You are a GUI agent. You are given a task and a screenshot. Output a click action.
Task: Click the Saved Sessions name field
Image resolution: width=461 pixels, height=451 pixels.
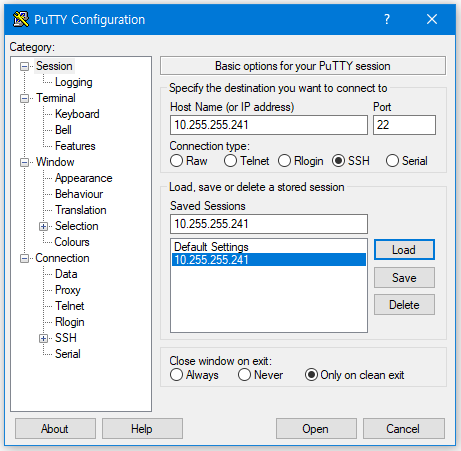point(269,224)
